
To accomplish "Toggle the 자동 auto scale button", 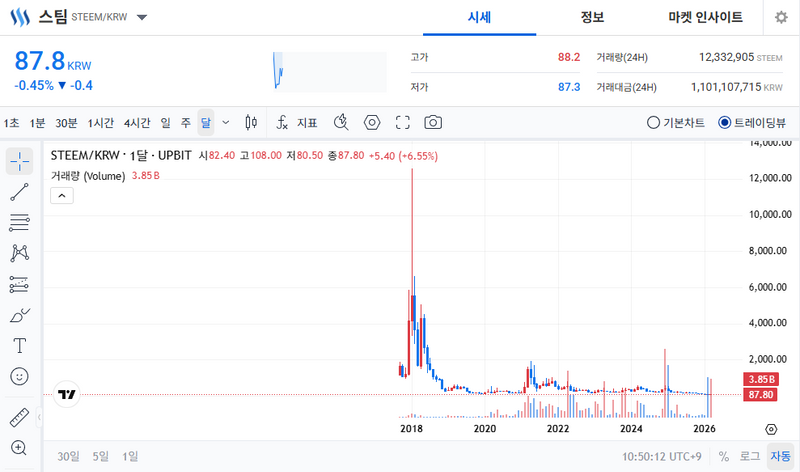I will click(779, 456).
